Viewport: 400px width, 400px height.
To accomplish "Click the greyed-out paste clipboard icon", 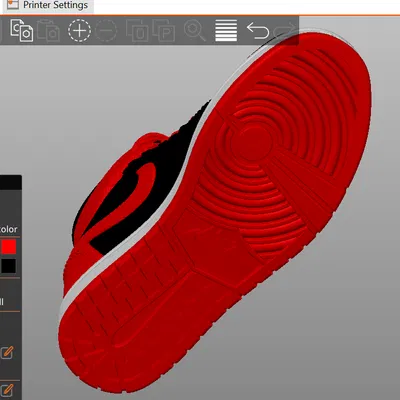I will [49, 31].
